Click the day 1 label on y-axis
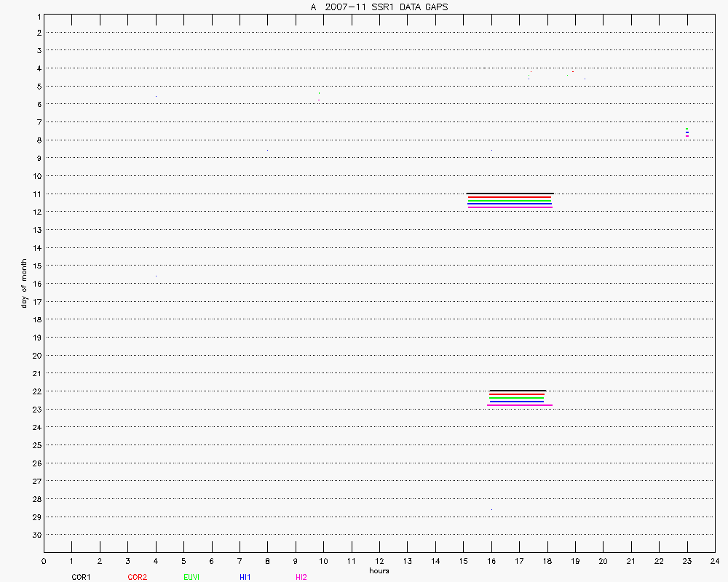This screenshot has width=728, height=582. pos(38,15)
